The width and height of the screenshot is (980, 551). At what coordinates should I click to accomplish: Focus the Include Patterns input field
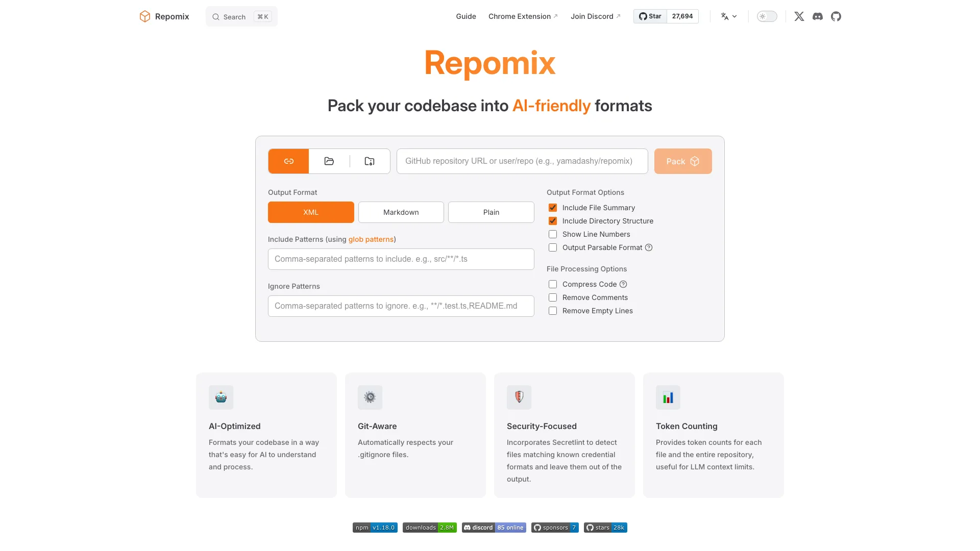(401, 259)
